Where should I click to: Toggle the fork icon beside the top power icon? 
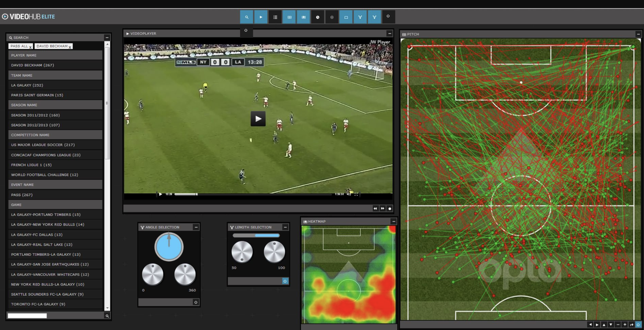click(374, 17)
